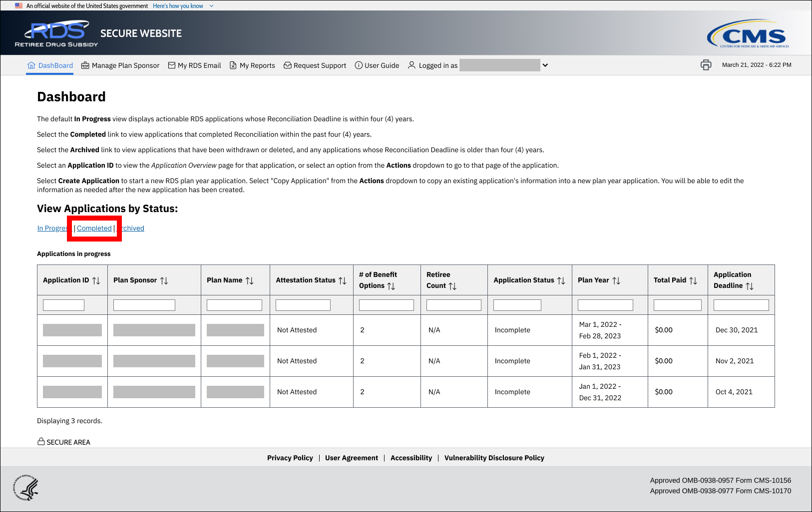Focus the Application ID filter box

pos(63,305)
